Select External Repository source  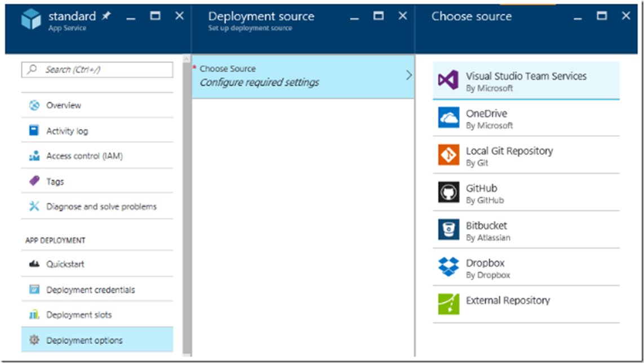[x=526, y=304]
